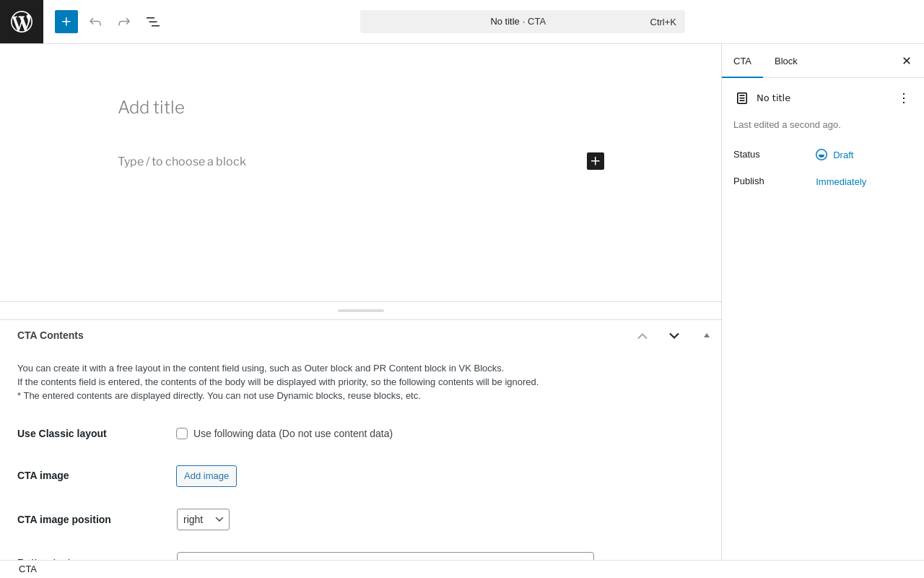The height and width of the screenshot is (578, 924).
Task: Open CTA image position dropdown
Action: point(203,519)
